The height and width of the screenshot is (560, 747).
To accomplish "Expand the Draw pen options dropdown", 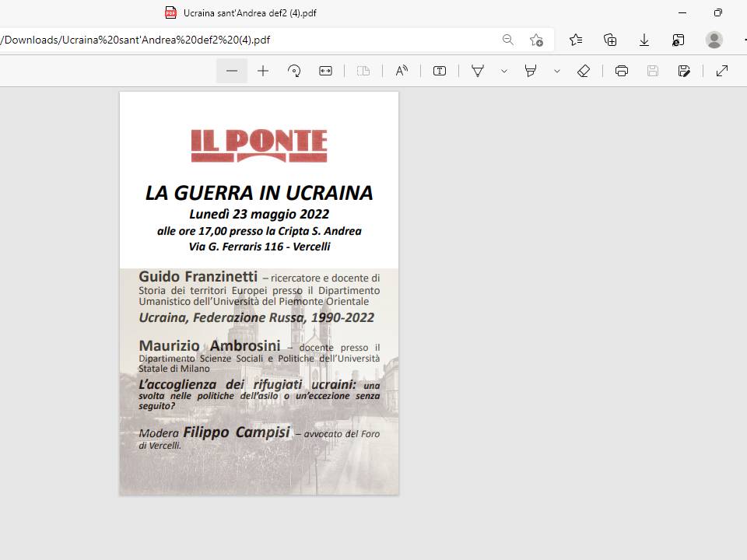I will [504, 71].
